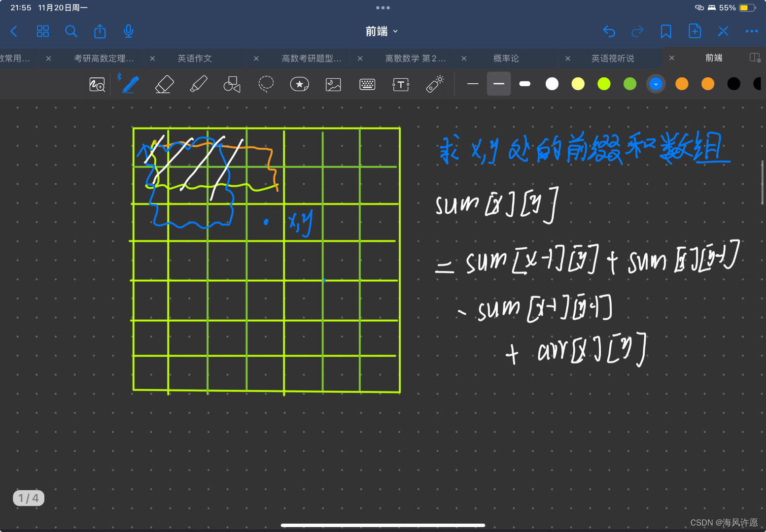Switch to the 英语视听说 tab
The height and width of the screenshot is (532, 766).
[613, 58]
